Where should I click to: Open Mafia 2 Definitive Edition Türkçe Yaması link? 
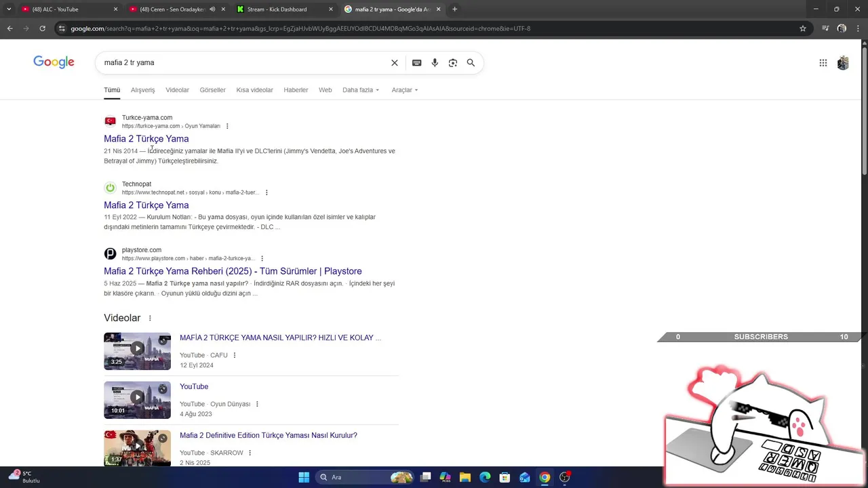point(269,435)
